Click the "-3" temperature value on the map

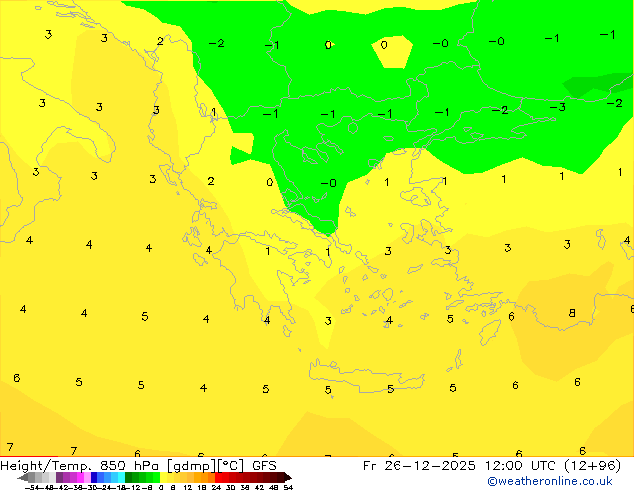point(558,107)
